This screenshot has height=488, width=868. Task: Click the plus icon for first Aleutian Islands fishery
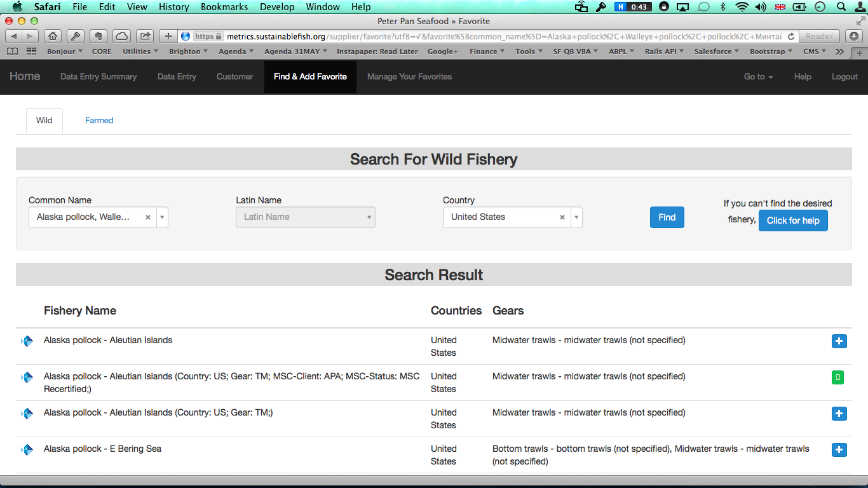pos(839,341)
